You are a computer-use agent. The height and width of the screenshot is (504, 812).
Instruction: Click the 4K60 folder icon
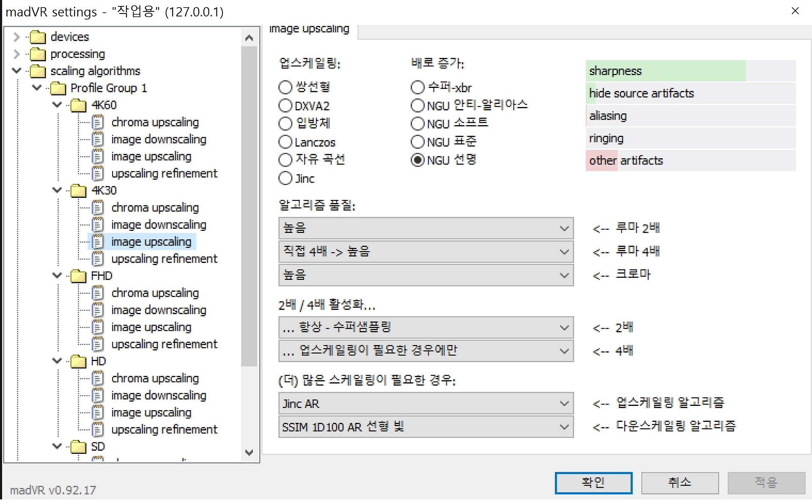pyautogui.click(x=78, y=105)
